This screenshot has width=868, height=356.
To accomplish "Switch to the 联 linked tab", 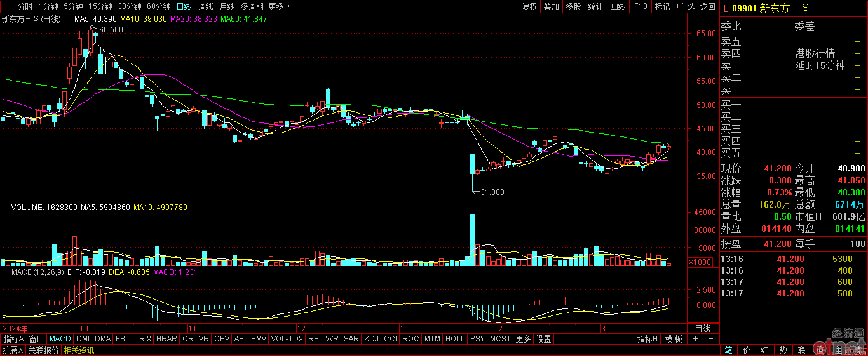I will (802, 350).
